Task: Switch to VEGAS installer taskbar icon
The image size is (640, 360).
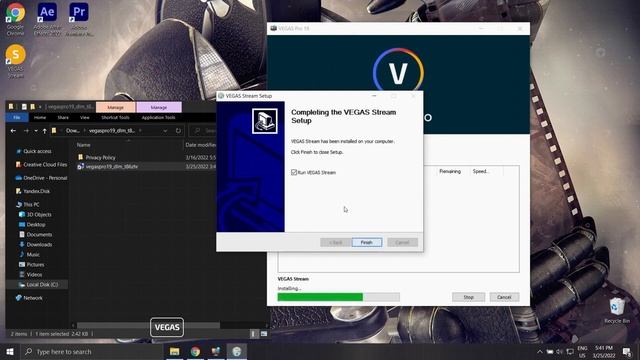Action: point(216,351)
